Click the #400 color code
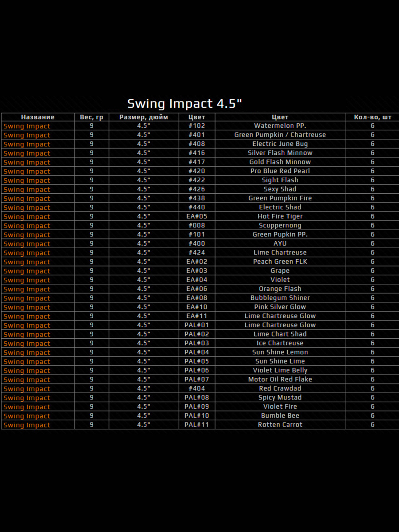Image resolution: width=399 pixels, height=532 pixels. 197,243
